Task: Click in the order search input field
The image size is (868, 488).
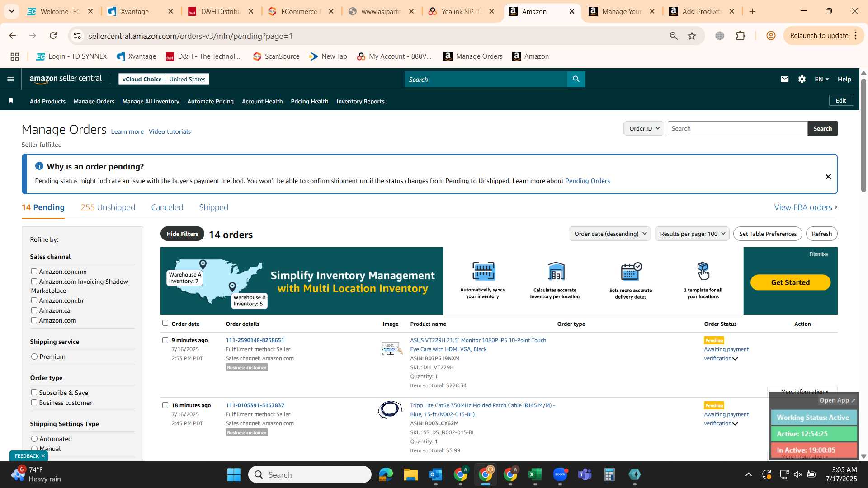Action: pos(737,128)
